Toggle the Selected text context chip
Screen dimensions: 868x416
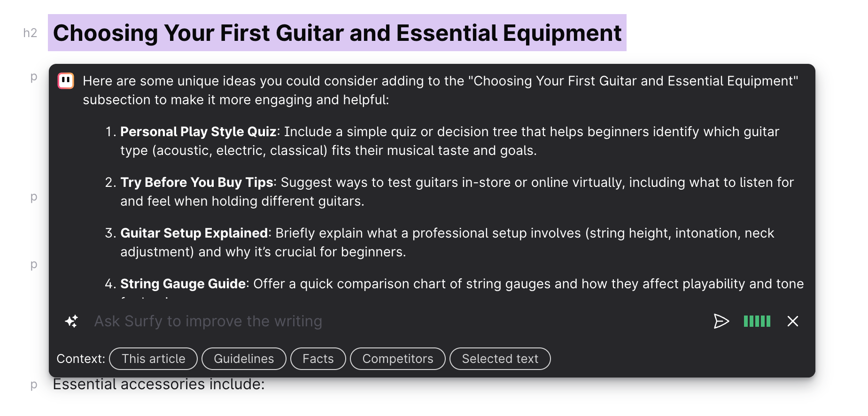[500, 359]
